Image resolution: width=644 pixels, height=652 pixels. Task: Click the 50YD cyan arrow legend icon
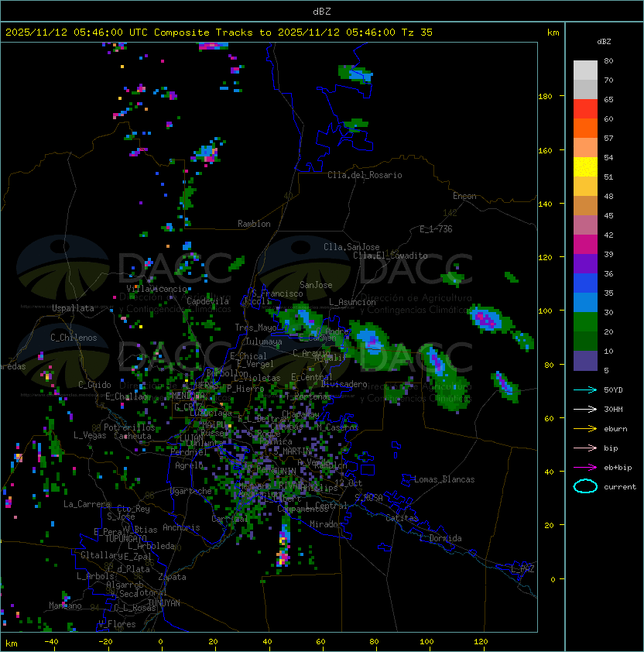tap(585, 390)
